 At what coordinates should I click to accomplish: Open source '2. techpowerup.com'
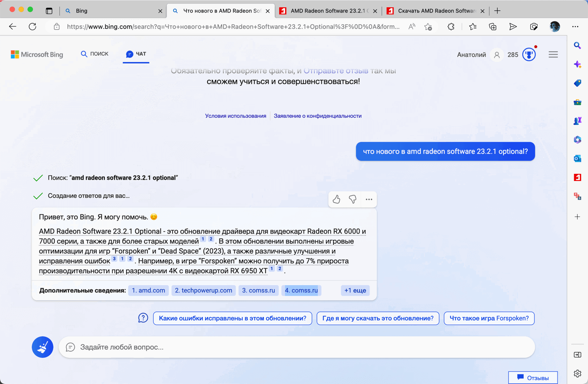coord(204,291)
